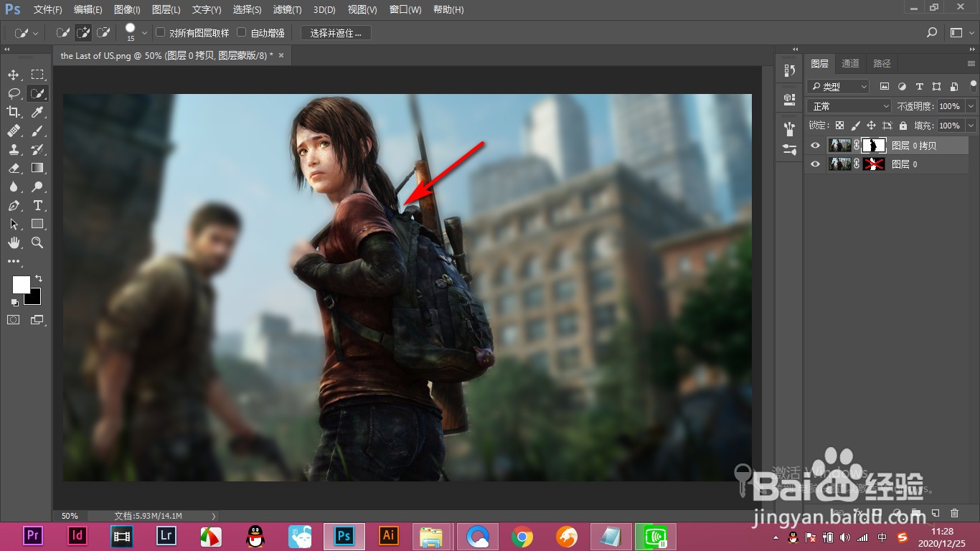Open the brush size picker dropdown
This screenshot has width=980, height=551.
pyautogui.click(x=145, y=32)
